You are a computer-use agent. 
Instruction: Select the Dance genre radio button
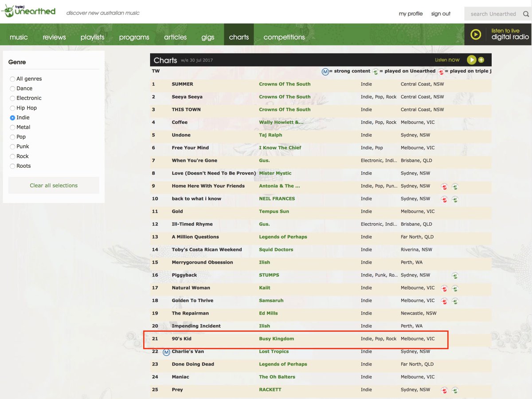click(12, 89)
